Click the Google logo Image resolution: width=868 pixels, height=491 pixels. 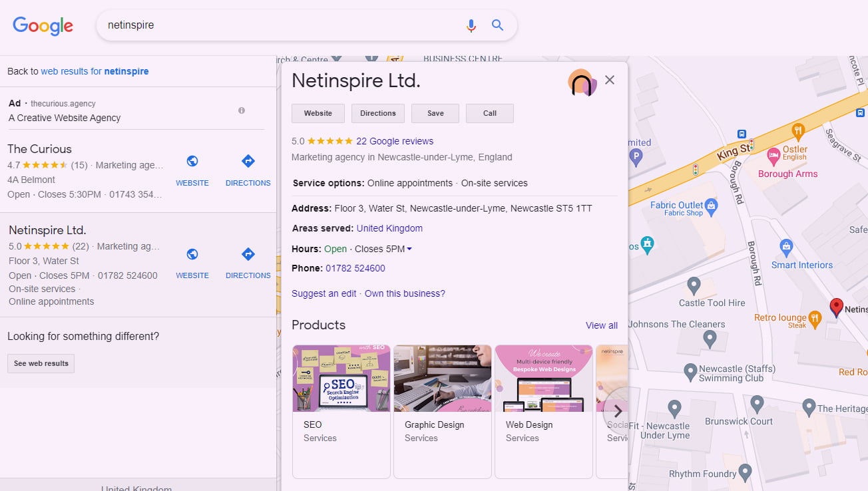(43, 26)
